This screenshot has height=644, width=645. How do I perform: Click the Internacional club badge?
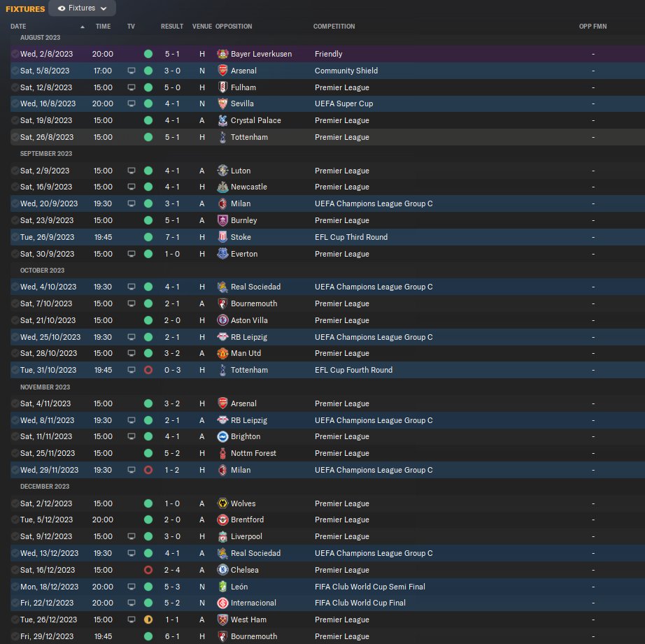point(222,603)
